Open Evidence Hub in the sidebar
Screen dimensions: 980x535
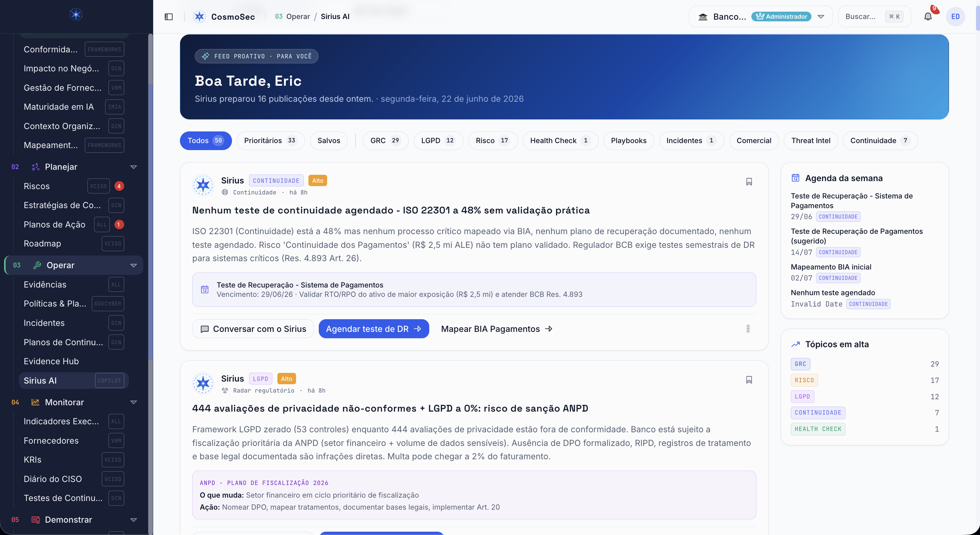pyautogui.click(x=51, y=361)
